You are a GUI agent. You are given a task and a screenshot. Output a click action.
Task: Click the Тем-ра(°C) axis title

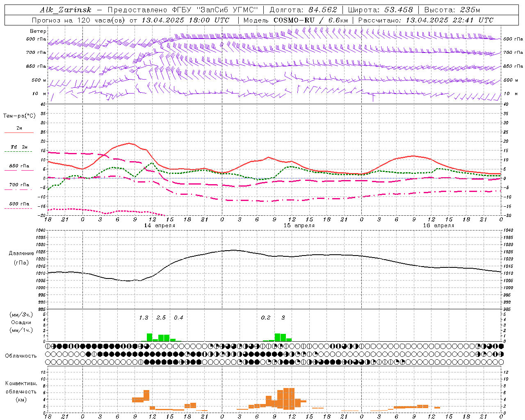coord(19,116)
